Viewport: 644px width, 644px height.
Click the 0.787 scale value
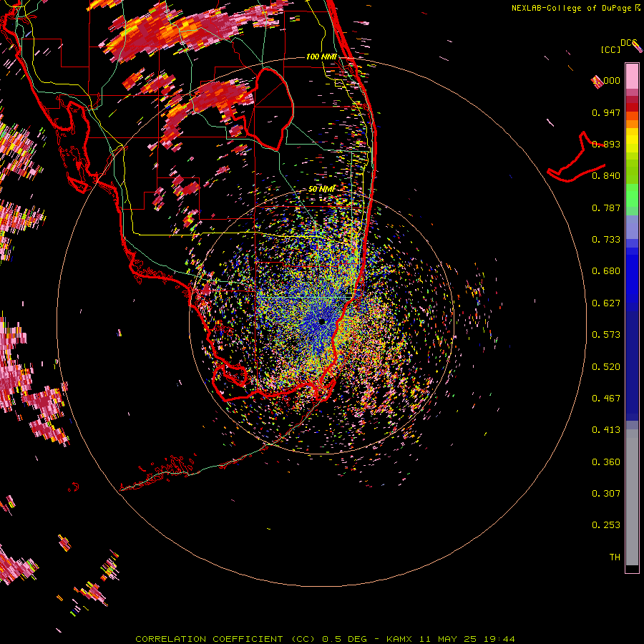606,208
